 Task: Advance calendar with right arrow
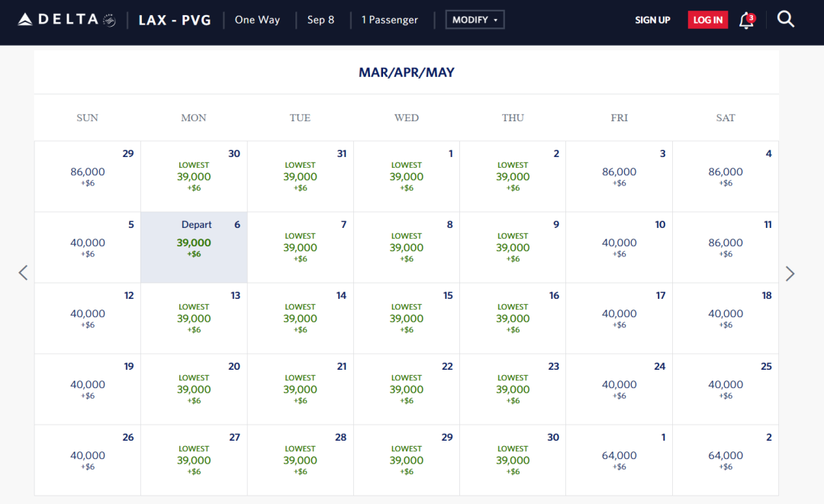click(x=790, y=273)
